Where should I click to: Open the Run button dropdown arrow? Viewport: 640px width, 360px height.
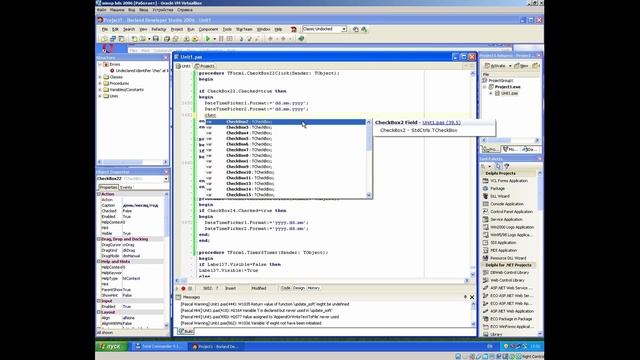point(214,39)
